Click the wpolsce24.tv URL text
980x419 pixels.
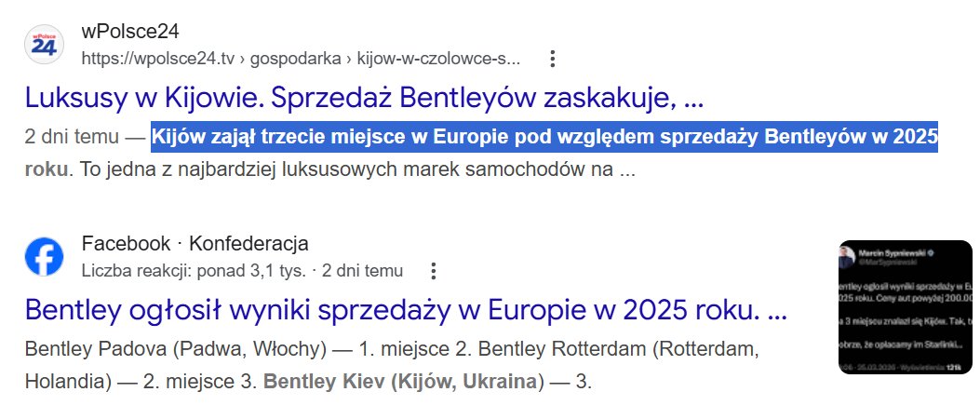coord(158,59)
